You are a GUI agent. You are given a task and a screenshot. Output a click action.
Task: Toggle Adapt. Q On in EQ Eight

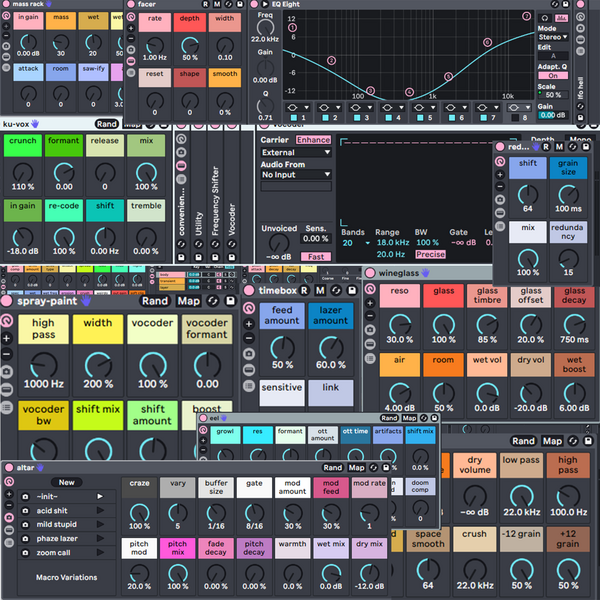pos(552,75)
